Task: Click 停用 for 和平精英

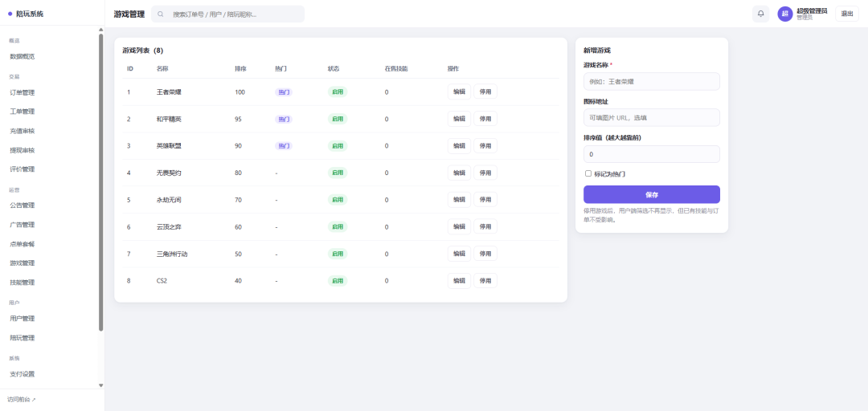Action: click(485, 118)
